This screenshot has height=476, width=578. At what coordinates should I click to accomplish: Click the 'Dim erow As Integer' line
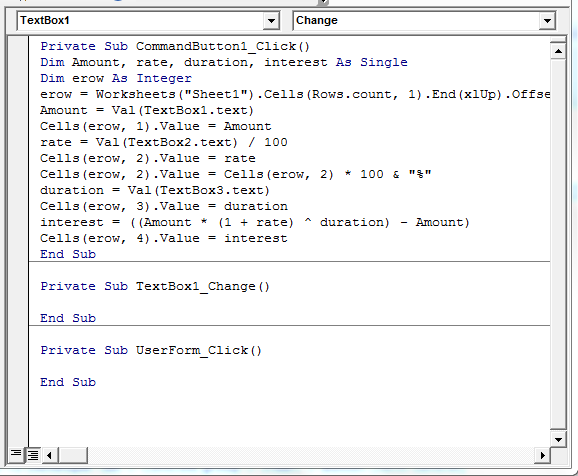point(116,78)
